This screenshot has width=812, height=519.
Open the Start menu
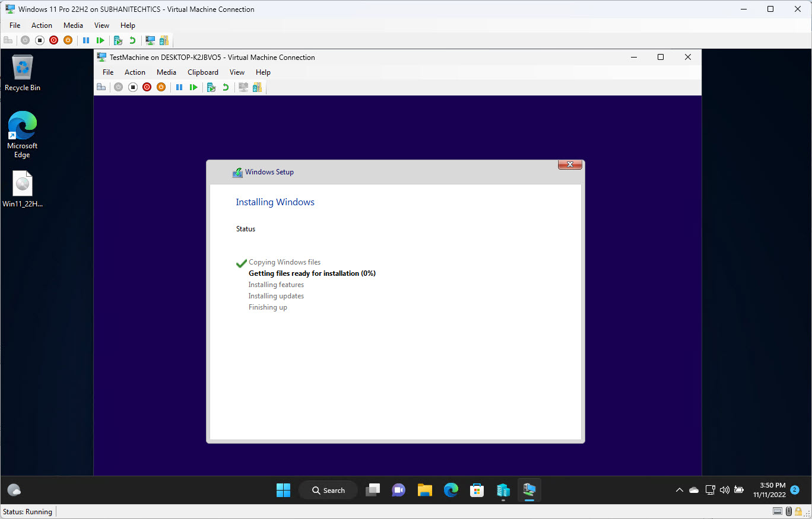pos(283,490)
